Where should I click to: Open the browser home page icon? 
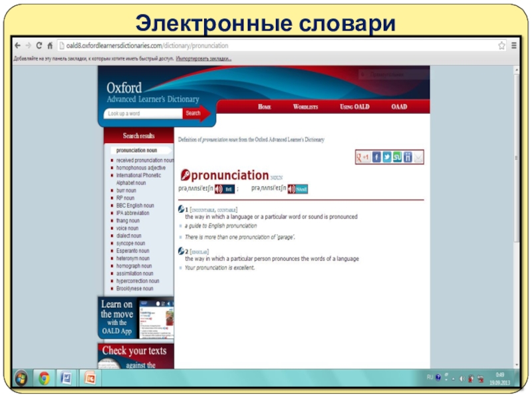(x=50, y=45)
